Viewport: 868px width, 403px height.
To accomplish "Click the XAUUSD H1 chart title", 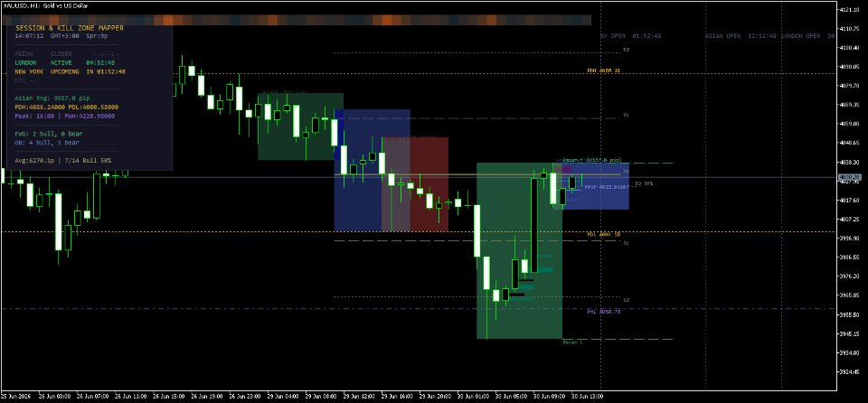I will [45, 5].
